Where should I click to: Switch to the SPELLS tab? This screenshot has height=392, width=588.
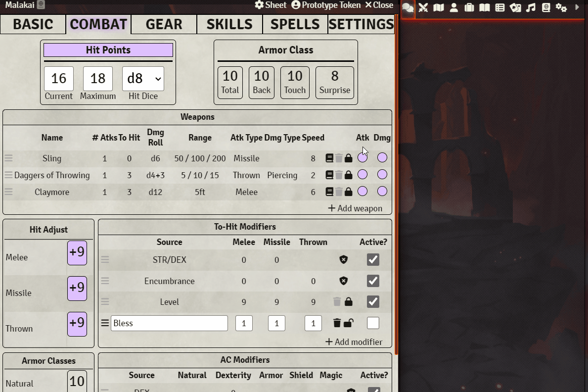pyautogui.click(x=295, y=24)
